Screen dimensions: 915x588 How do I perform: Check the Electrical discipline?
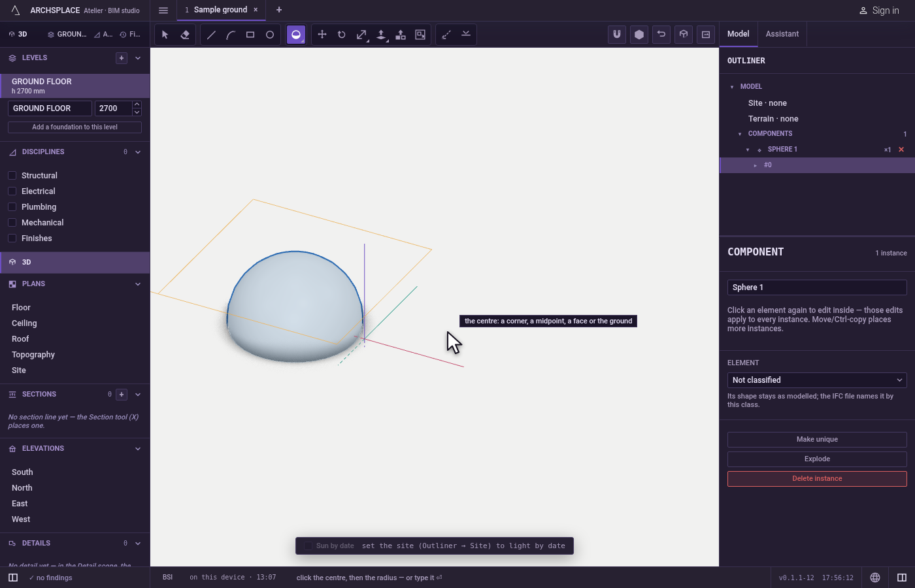12,191
